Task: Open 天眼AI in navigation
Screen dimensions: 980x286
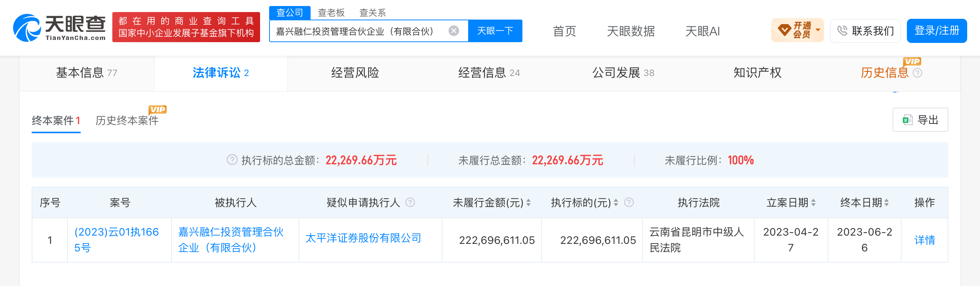Action: tap(702, 32)
